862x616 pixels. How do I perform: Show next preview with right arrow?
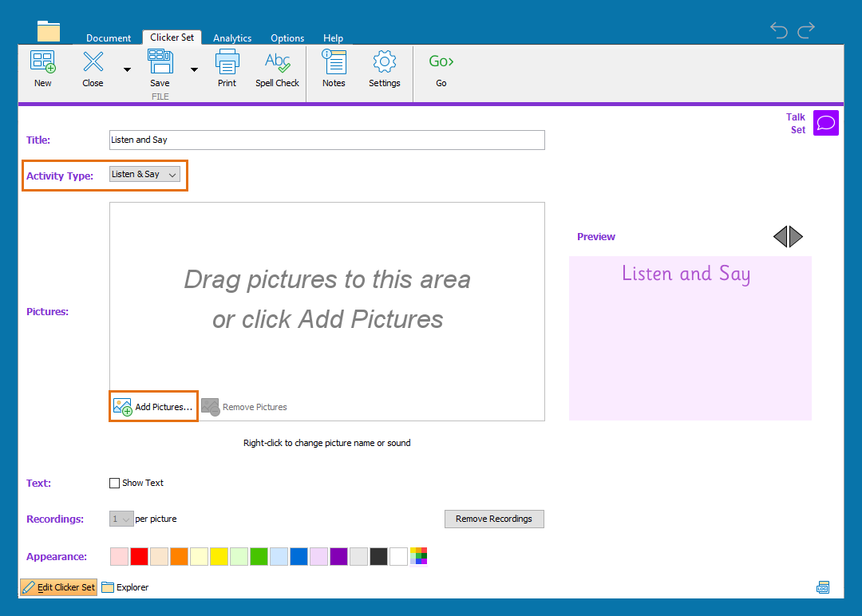pos(797,236)
